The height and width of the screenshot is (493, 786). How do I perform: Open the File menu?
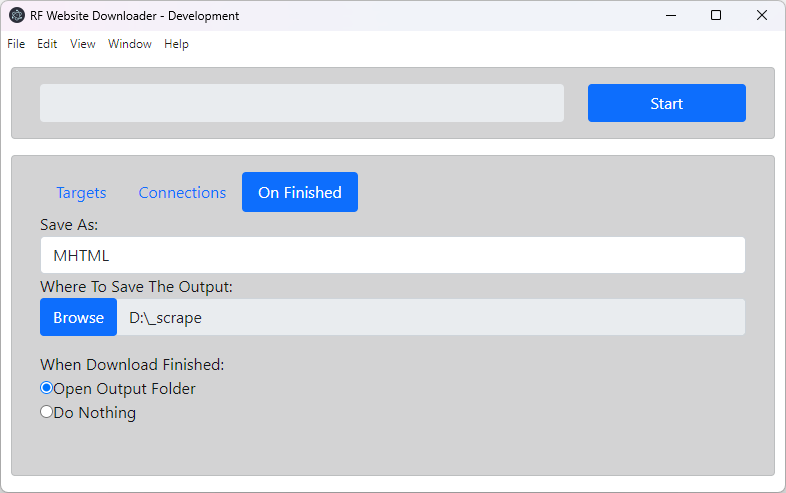coord(16,44)
